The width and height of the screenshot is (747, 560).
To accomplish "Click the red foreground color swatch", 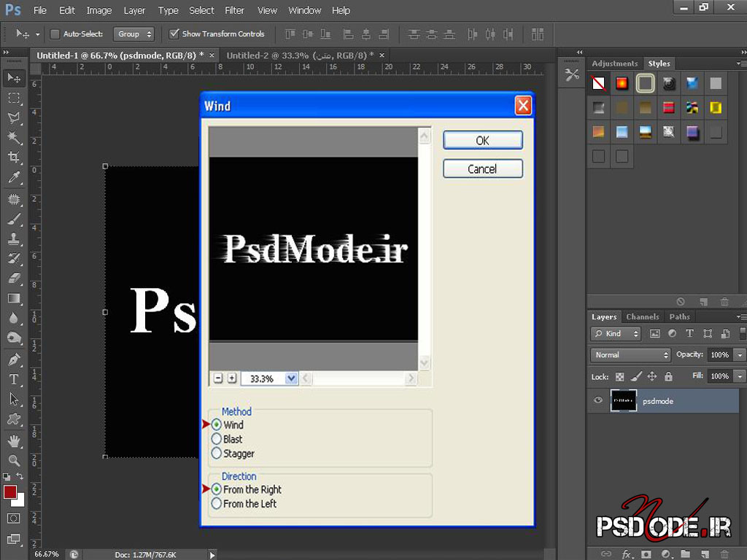I will [x=9, y=492].
